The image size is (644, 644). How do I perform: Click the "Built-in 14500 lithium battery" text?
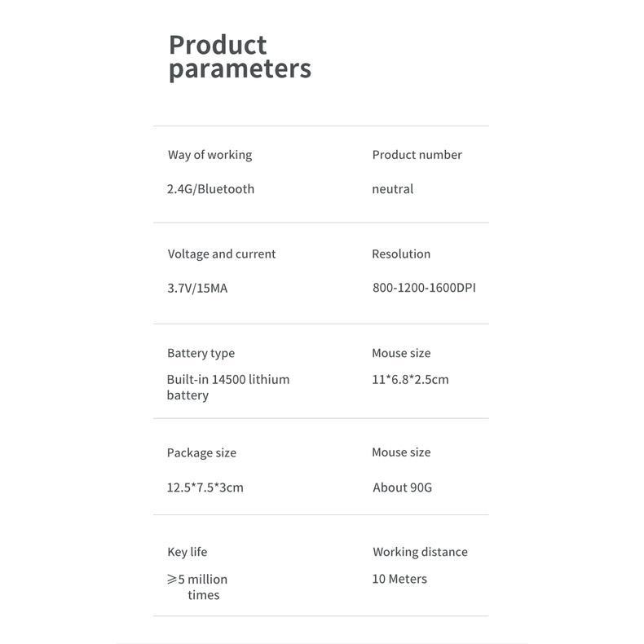pyautogui.click(x=227, y=387)
